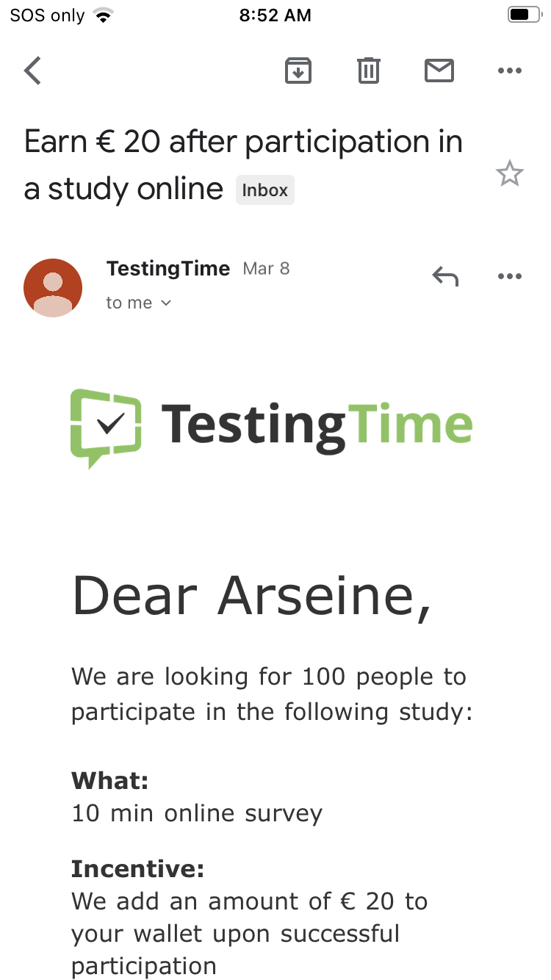This screenshot has height=980, width=551.
Task: Tap the "Dear Arseine," greeting
Action: click(251, 595)
